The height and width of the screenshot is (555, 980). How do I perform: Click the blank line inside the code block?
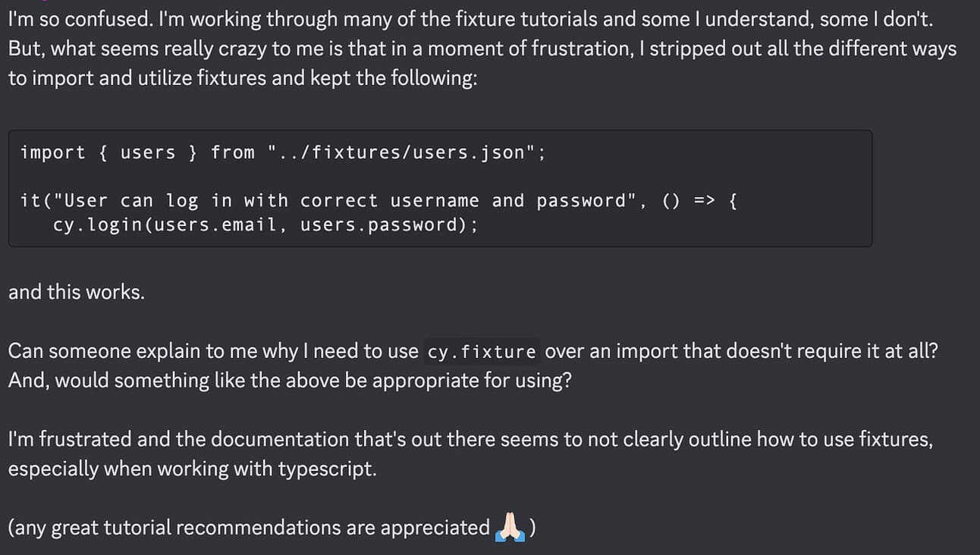(440, 177)
